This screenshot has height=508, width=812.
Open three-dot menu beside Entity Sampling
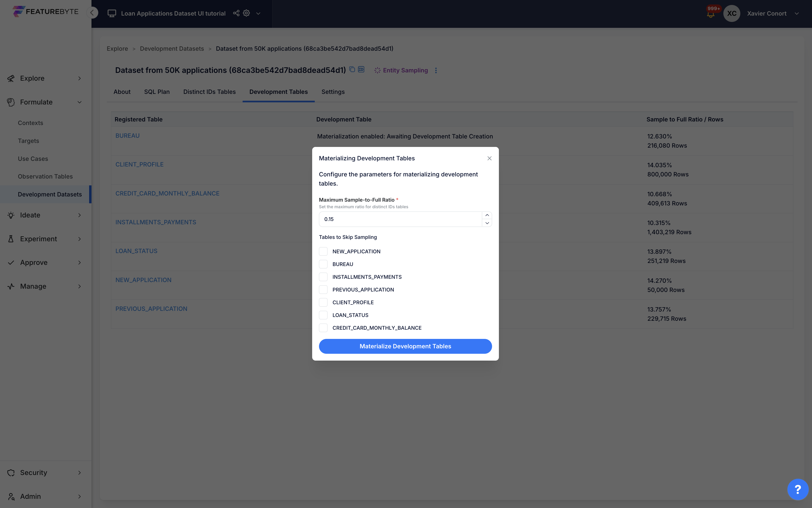(x=436, y=70)
